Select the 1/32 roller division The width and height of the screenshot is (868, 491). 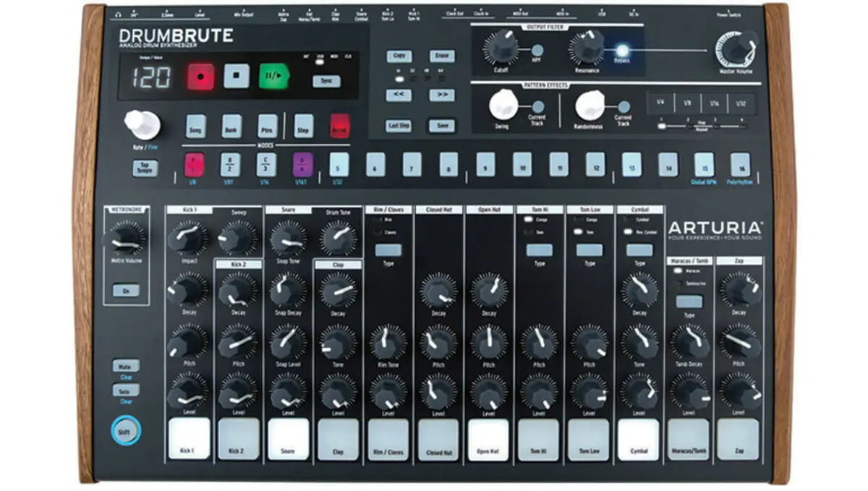(742, 103)
